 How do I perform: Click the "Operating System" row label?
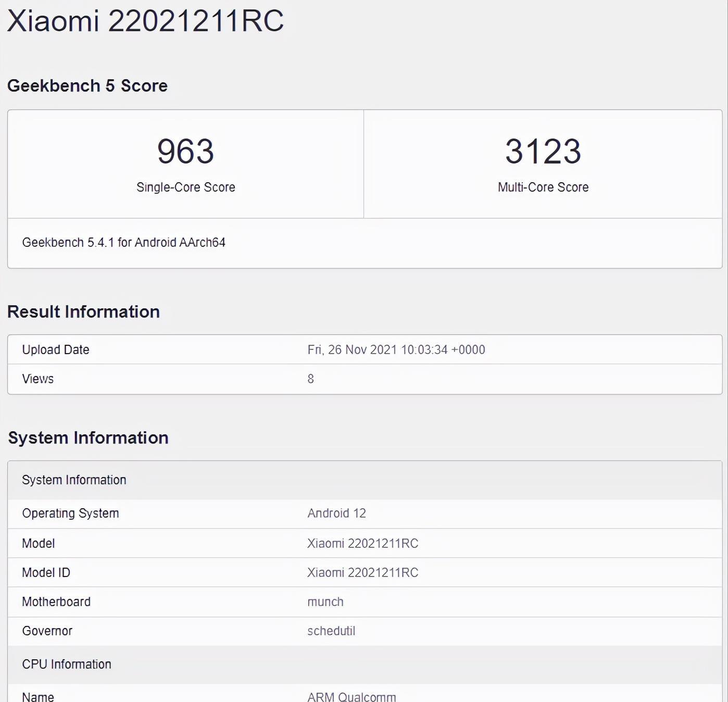click(70, 513)
